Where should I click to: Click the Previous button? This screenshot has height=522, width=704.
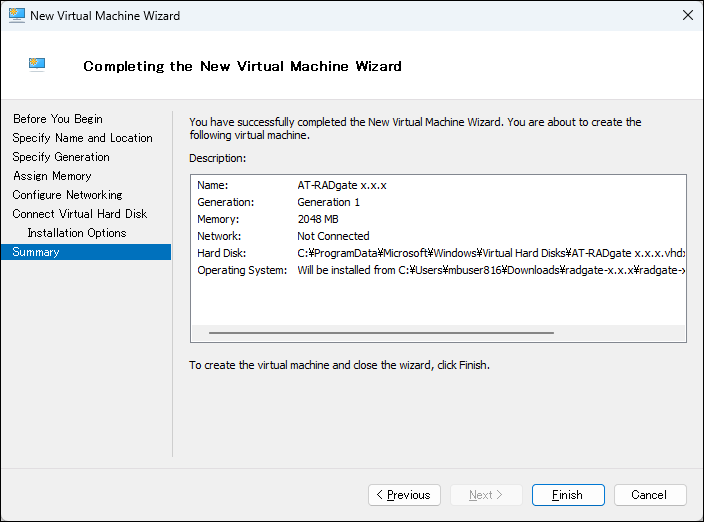[x=404, y=495]
